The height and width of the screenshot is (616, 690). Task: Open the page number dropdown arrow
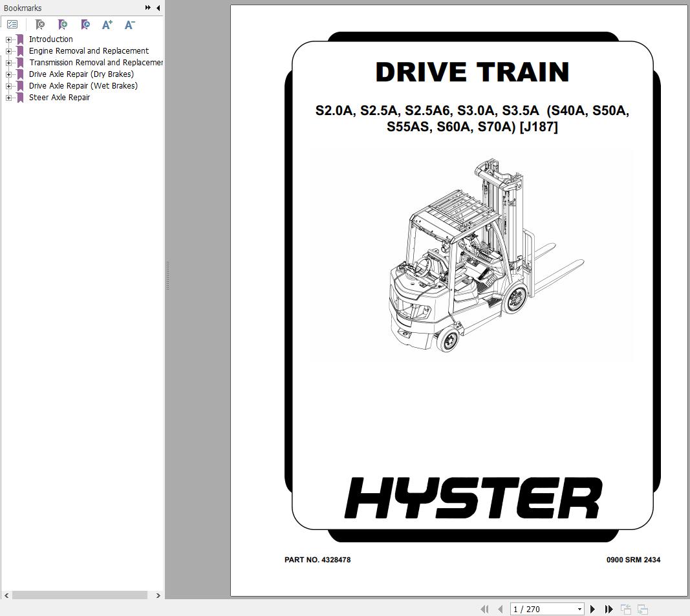point(579,609)
